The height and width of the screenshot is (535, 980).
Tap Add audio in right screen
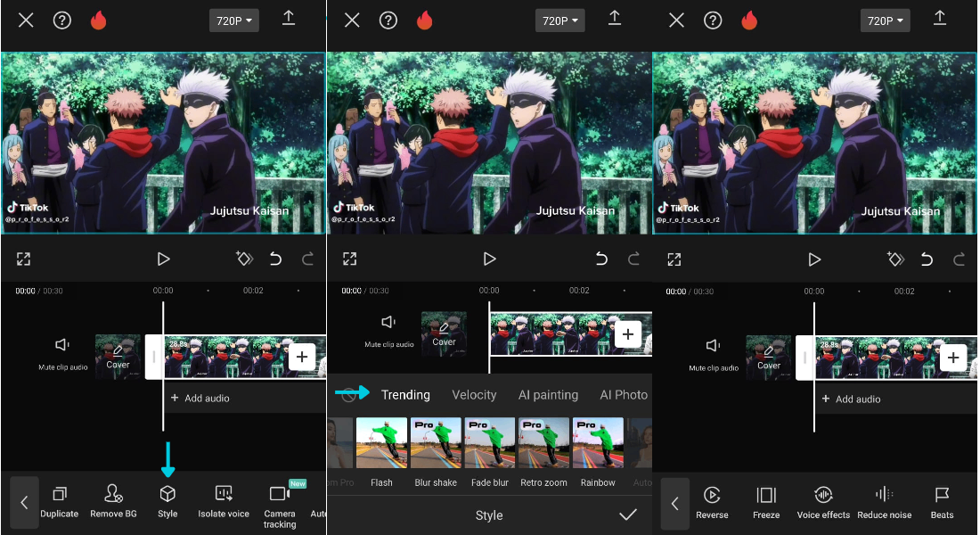click(x=851, y=399)
